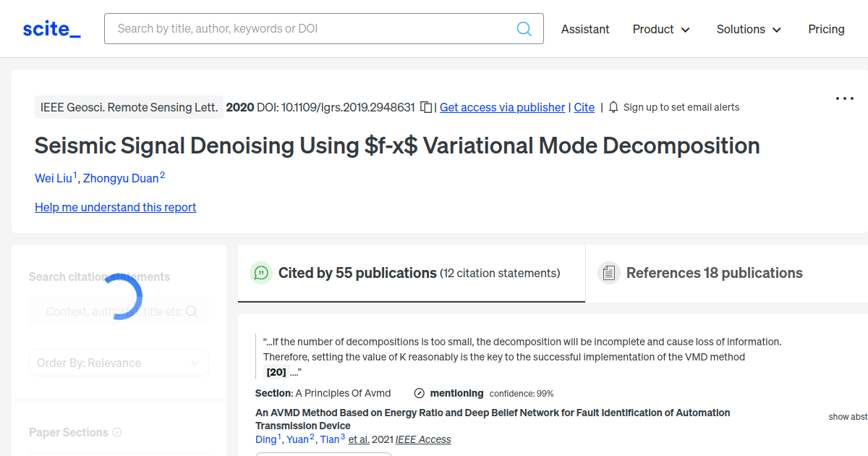Open the Order By: Relevance dropdown

[119, 363]
